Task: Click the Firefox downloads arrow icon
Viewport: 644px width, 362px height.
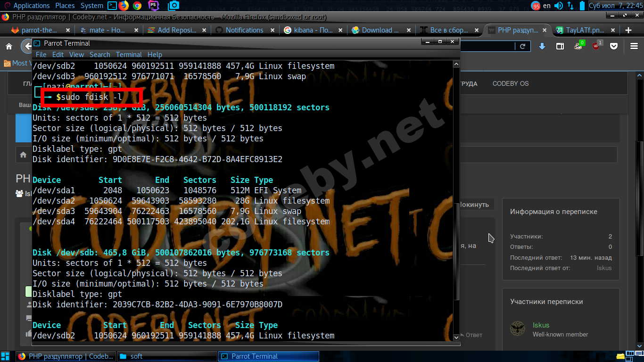Action: [x=542, y=46]
